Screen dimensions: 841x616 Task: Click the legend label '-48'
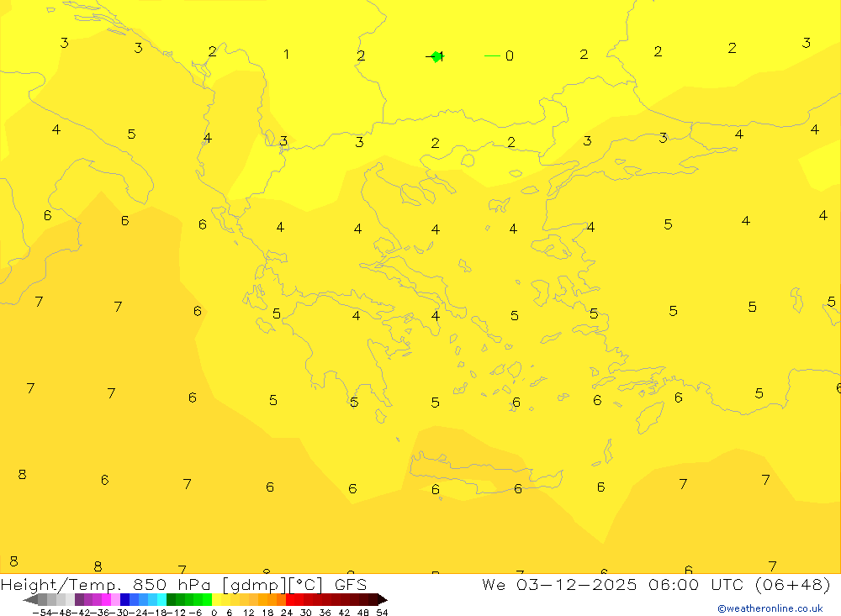63,613
